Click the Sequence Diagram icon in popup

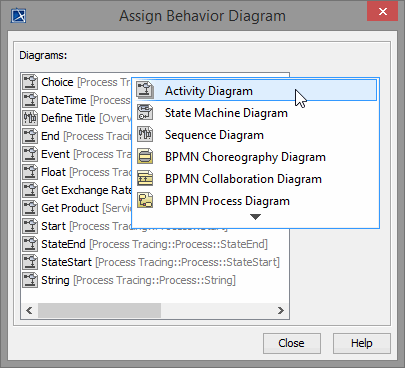(145, 135)
